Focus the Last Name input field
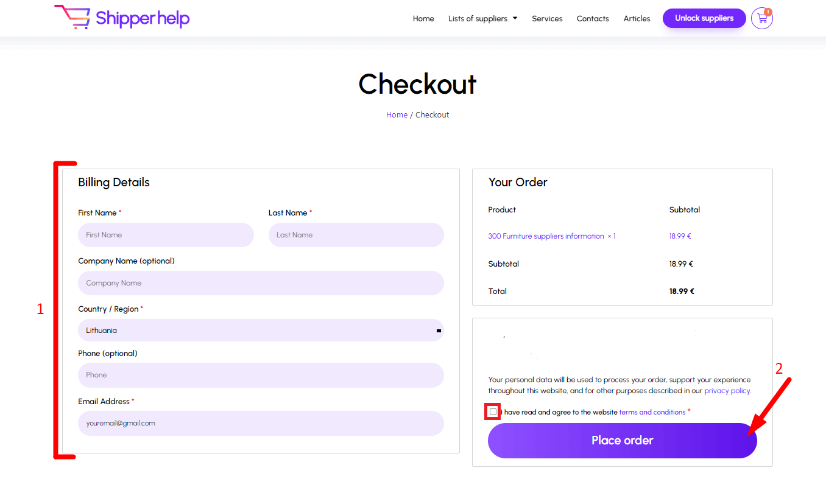 pos(356,235)
